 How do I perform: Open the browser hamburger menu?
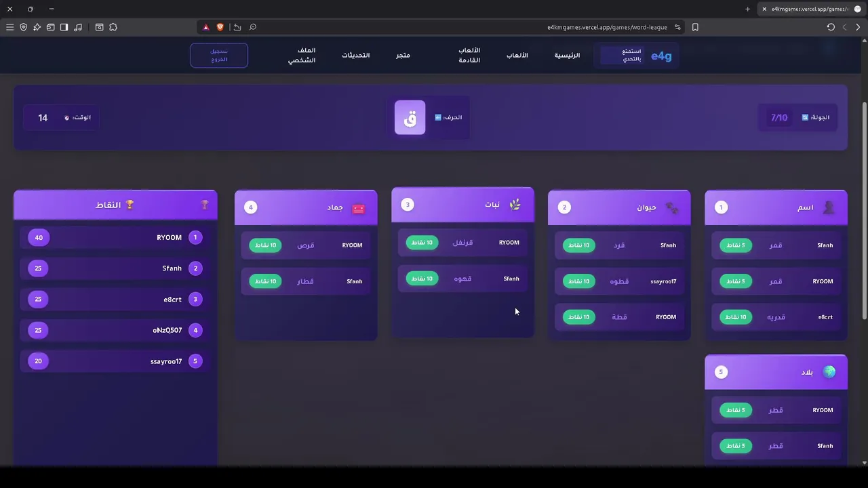(x=9, y=27)
